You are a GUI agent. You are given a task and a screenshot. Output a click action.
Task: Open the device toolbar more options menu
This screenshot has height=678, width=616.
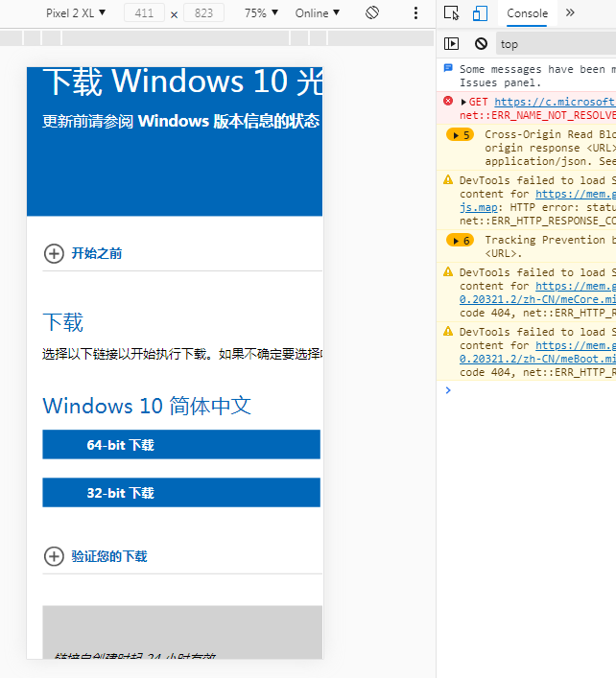(415, 13)
